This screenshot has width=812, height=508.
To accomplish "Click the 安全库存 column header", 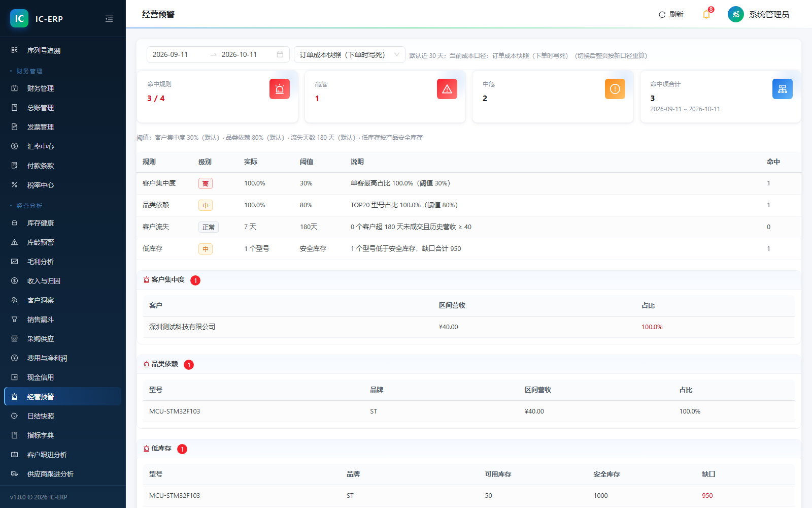I will 606,474.
